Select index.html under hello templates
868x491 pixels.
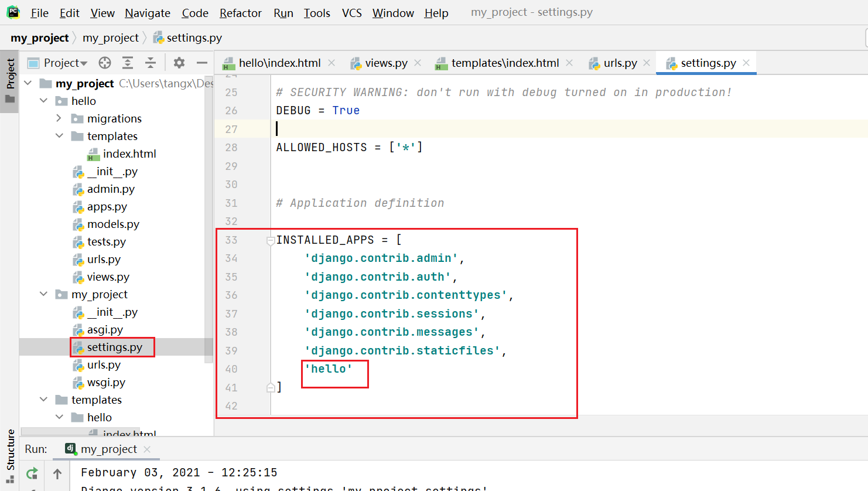point(122,154)
